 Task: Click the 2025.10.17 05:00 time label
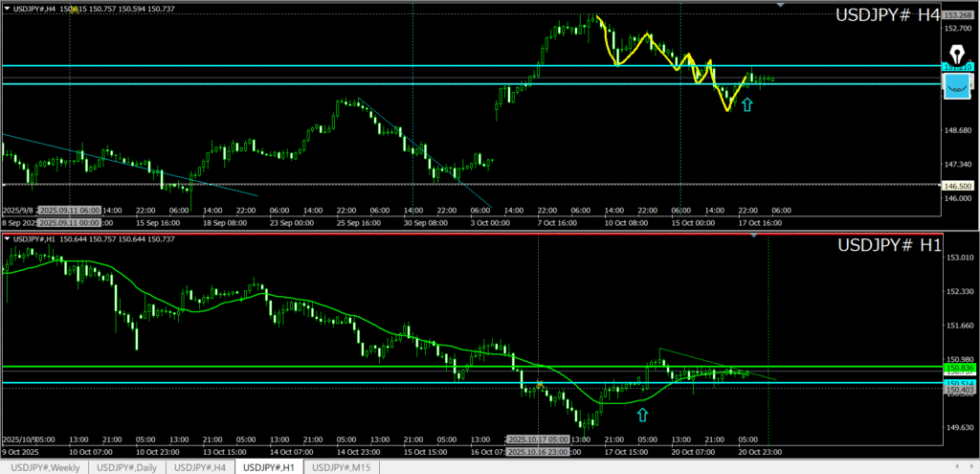[x=538, y=440]
